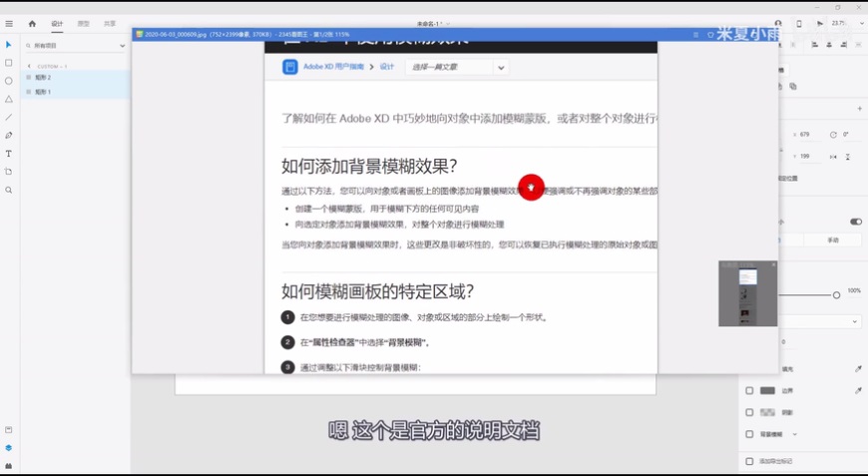868x476 pixels.
Task: Click the Adobe XD 用户指南 link
Action: coord(333,67)
